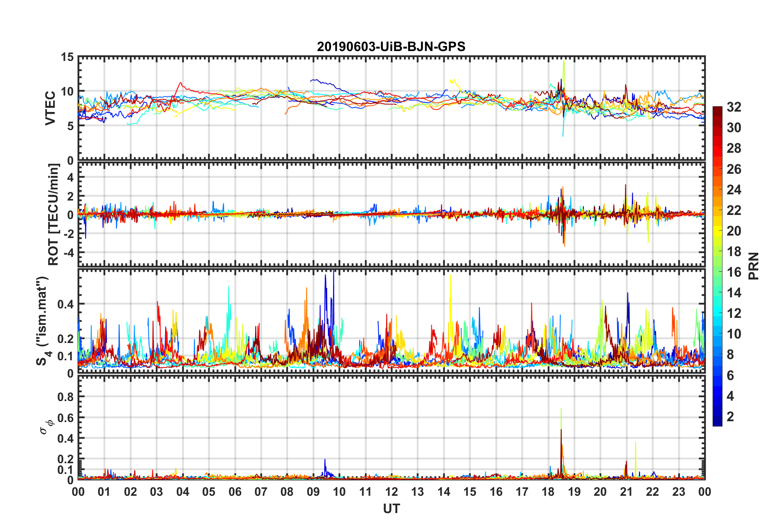Click colorbar tick label 24
Viewport: 783px width, 532px height.
pyautogui.click(x=734, y=190)
